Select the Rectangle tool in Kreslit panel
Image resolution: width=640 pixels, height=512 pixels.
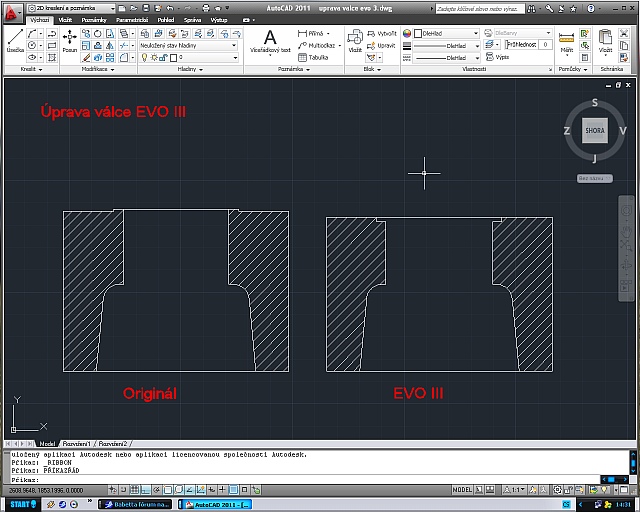pyautogui.click(x=52, y=45)
